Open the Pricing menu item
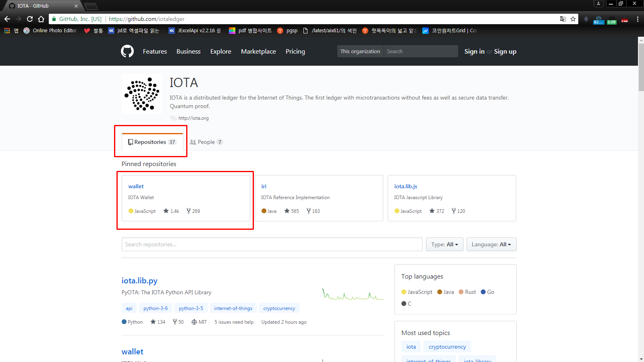644x362 pixels. coord(295,52)
